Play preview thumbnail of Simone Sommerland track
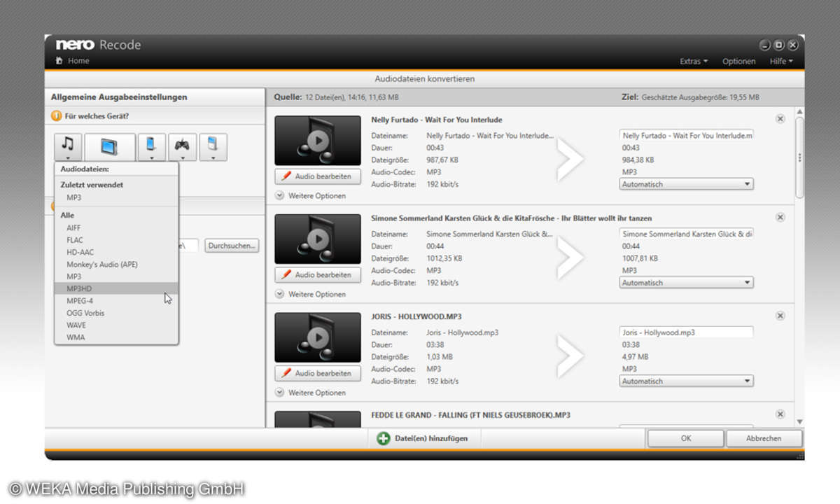 point(318,239)
